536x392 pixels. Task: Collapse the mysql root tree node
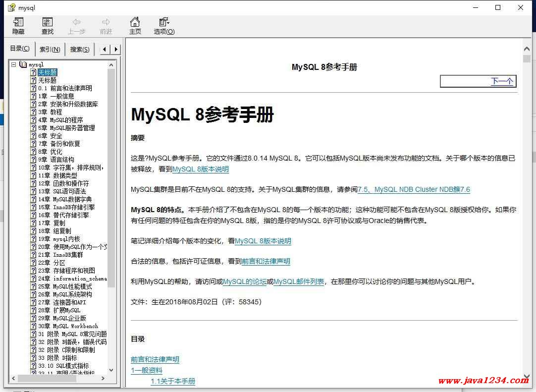click(14, 64)
